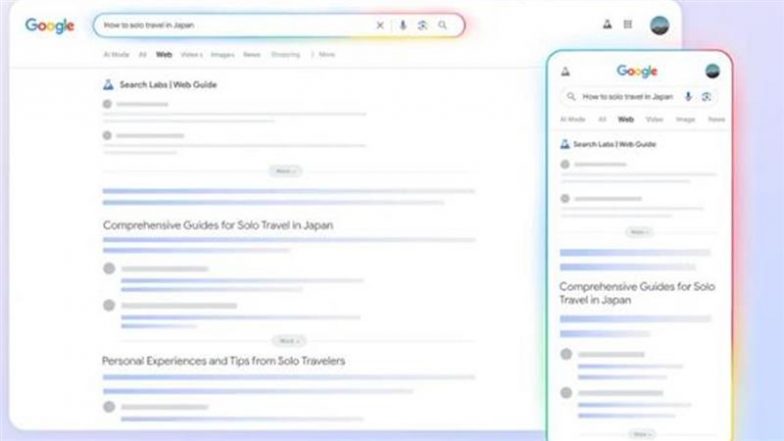The image size is (784, 441).
Task: Open the Images tab on desktop
Action: (222, 54)
